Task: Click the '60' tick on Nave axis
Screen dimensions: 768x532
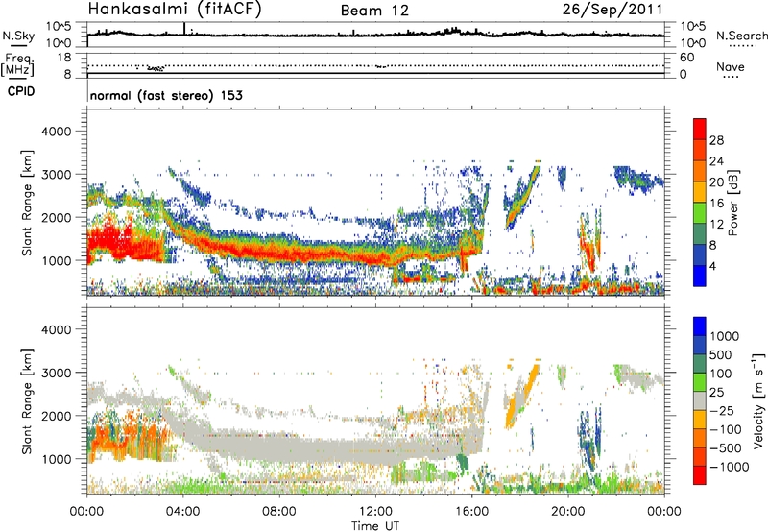Action: 686,58
